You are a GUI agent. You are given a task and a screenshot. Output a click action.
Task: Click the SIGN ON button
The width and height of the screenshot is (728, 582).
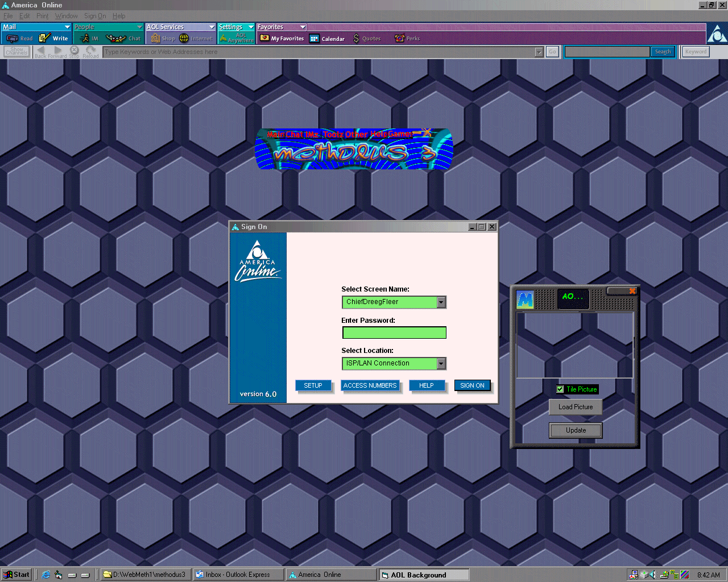472,385
